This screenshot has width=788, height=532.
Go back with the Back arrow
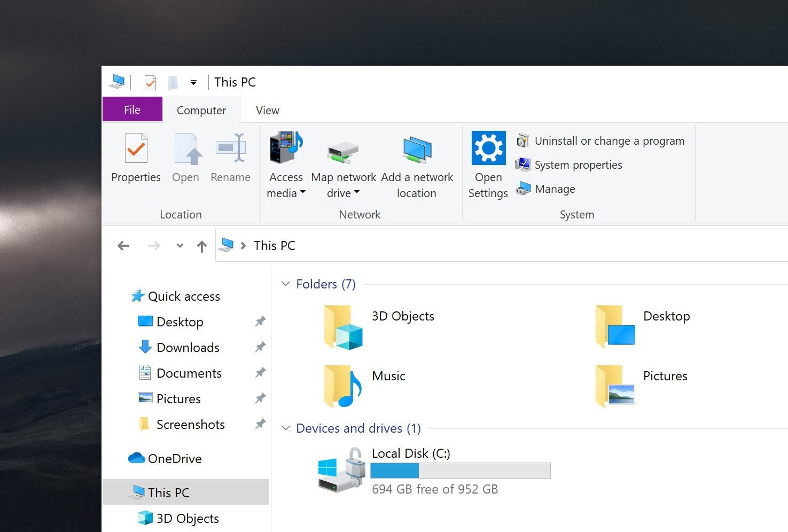pyautogui.click(x=123, y=246)
